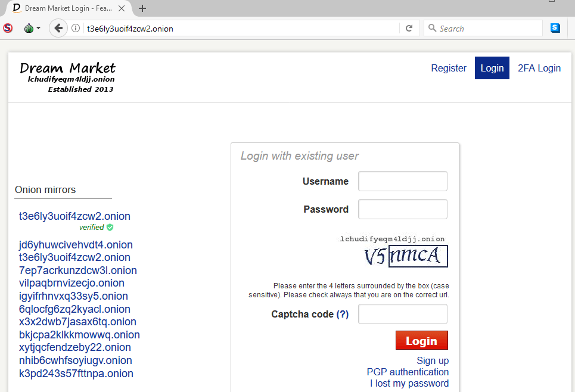
Task: Open the Tor onion button menu
Action: (32, 28)
